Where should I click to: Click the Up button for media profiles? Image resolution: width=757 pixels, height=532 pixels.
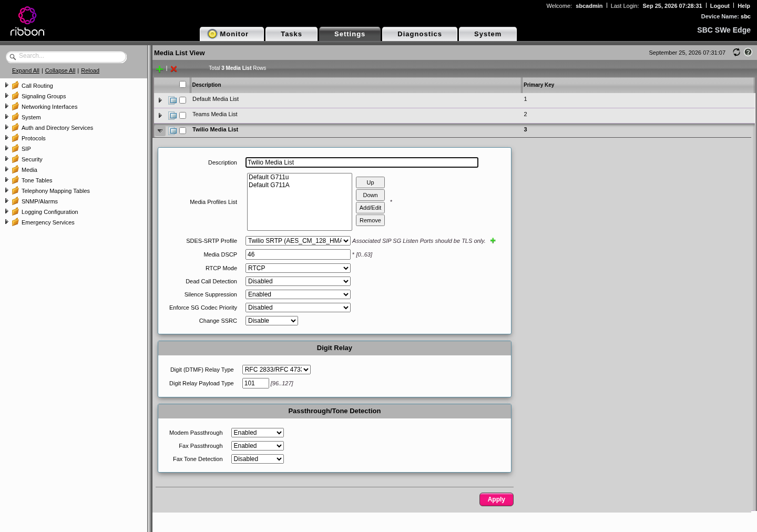tap(370, 182)
